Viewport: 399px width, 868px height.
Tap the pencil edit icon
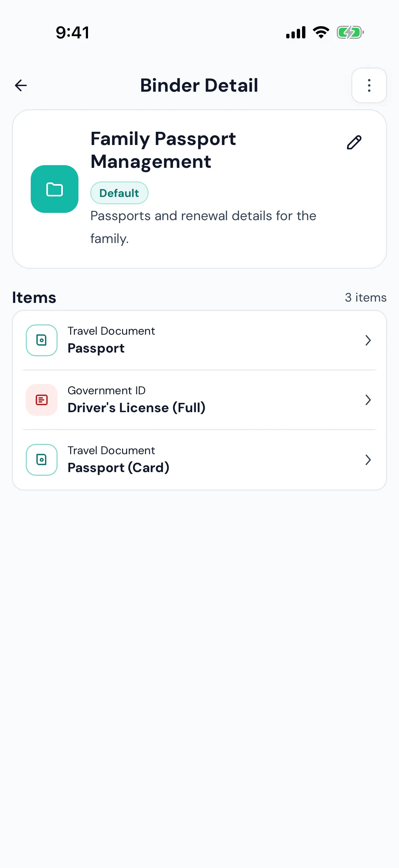(354, 142)
